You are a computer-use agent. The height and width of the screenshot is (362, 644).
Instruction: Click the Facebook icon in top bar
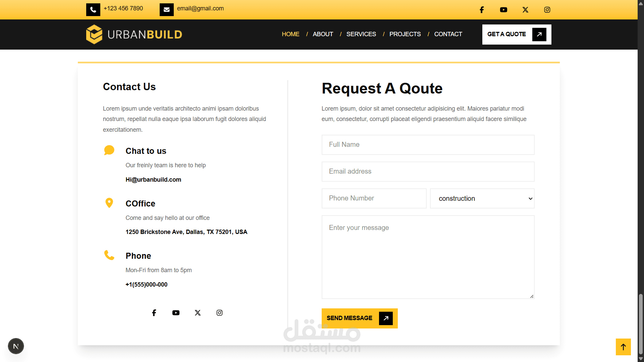482,10
